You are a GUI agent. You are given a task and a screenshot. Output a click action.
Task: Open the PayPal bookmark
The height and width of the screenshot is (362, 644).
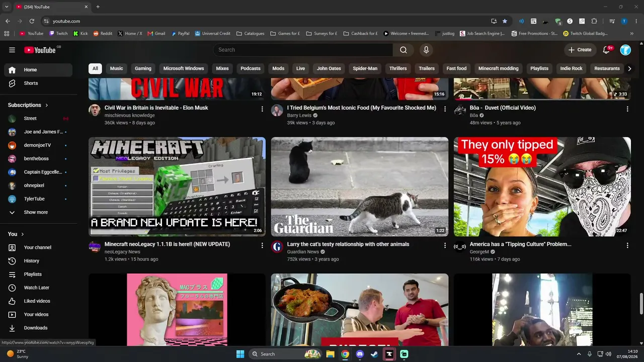click(180, 34)
